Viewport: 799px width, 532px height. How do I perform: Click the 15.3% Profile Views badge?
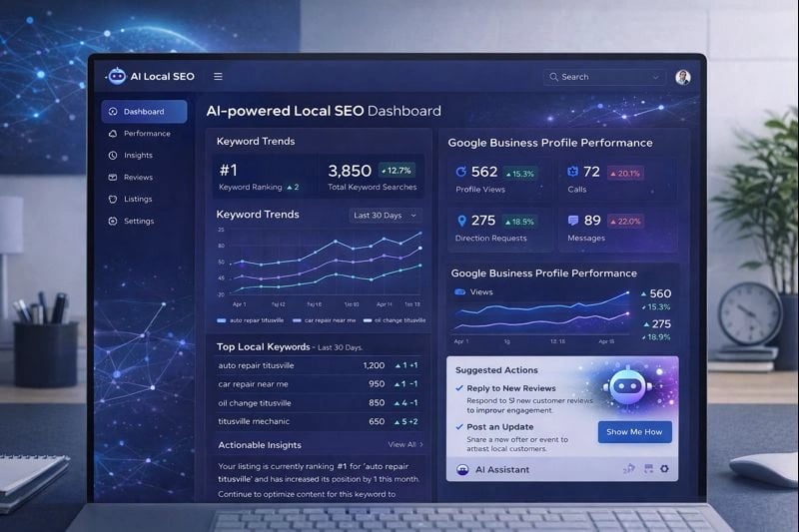pyautogui.click(x=520, y=174)
